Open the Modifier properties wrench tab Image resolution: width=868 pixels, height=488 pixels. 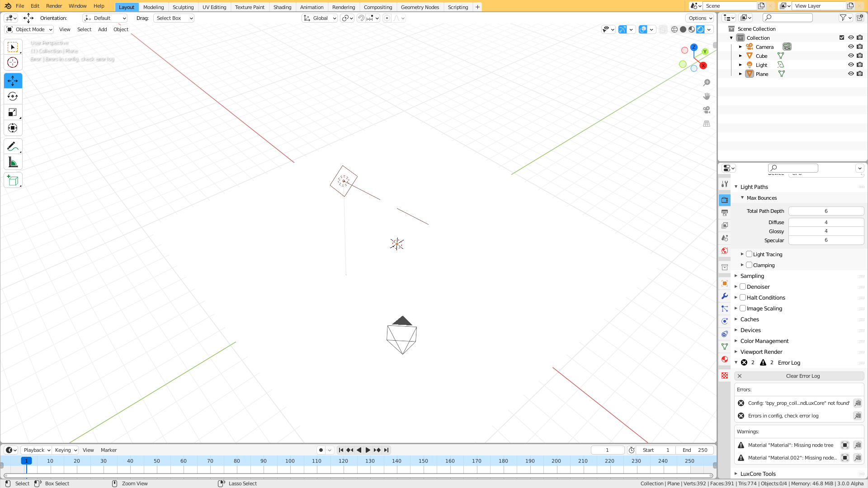(x=725, y=296)
